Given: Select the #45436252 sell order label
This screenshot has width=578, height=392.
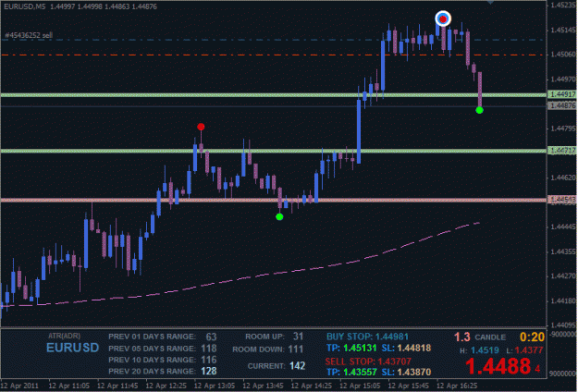Looking at the screenshot, I should 29,35.
